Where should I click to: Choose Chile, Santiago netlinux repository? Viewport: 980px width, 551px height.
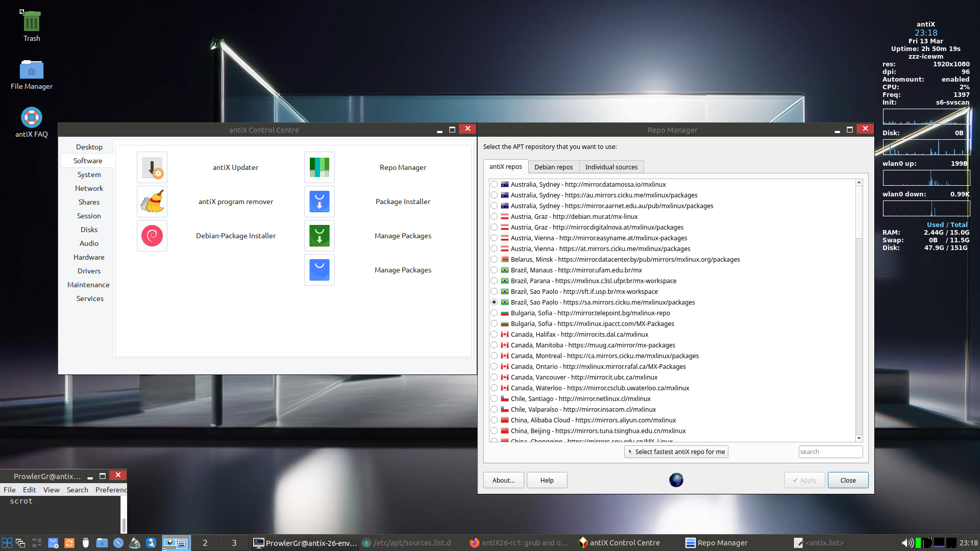coord(494,399)
